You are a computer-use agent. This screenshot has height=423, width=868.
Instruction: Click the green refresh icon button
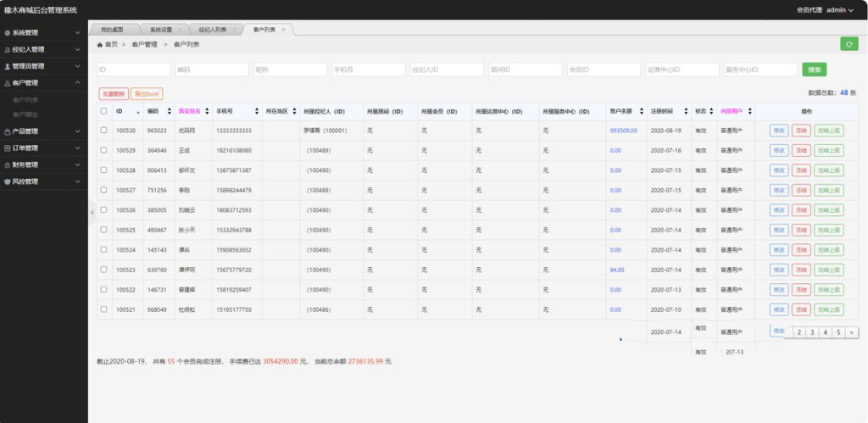pos(849,44)
